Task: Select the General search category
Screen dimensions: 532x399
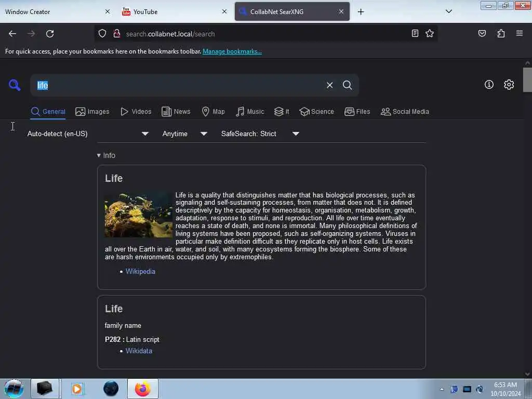Action: pyautogui.click(x=48, y=112)
